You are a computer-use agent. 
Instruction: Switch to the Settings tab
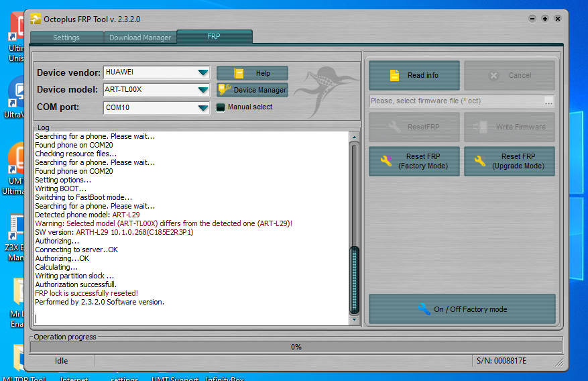[66, 38]
